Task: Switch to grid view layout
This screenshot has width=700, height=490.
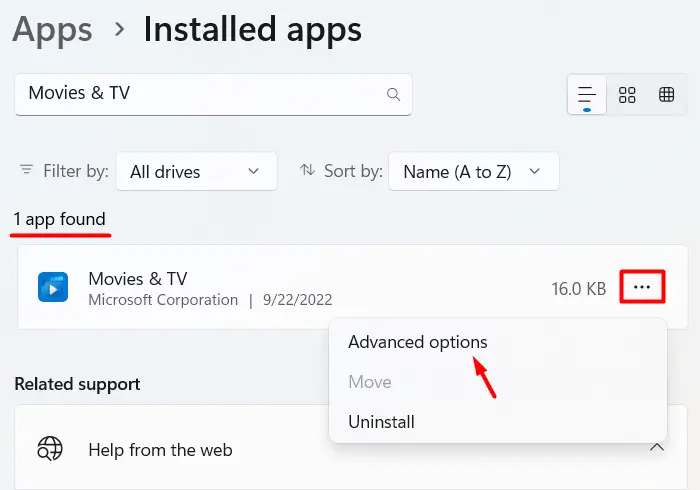Action: (627, 95)
